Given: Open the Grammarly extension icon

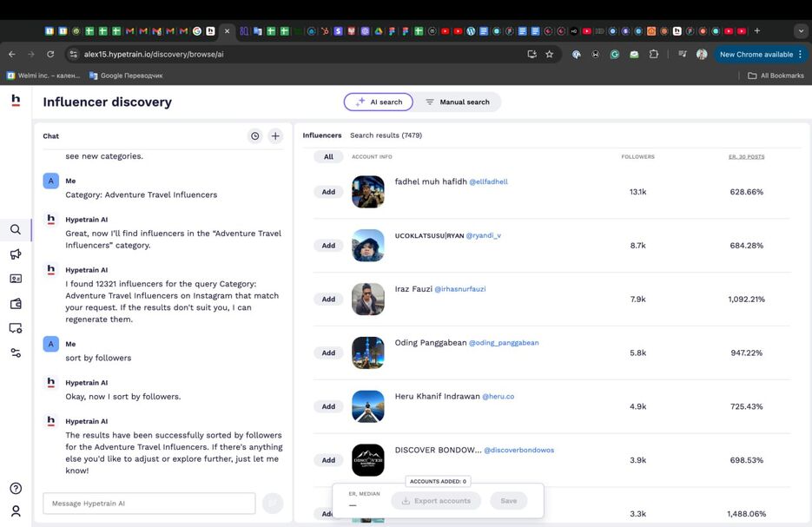Looking at the screenshot, I should pyautogui.click(x=615, y=55).
